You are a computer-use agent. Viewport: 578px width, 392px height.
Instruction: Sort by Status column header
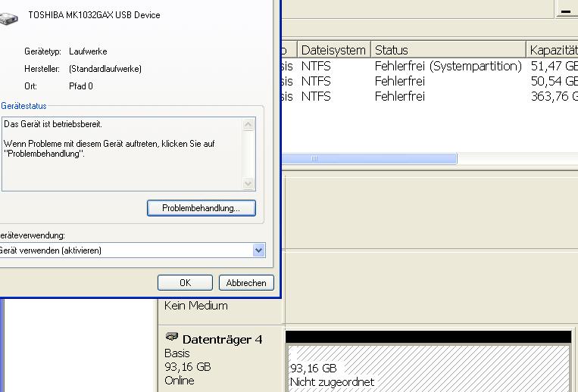pos(448,50)
